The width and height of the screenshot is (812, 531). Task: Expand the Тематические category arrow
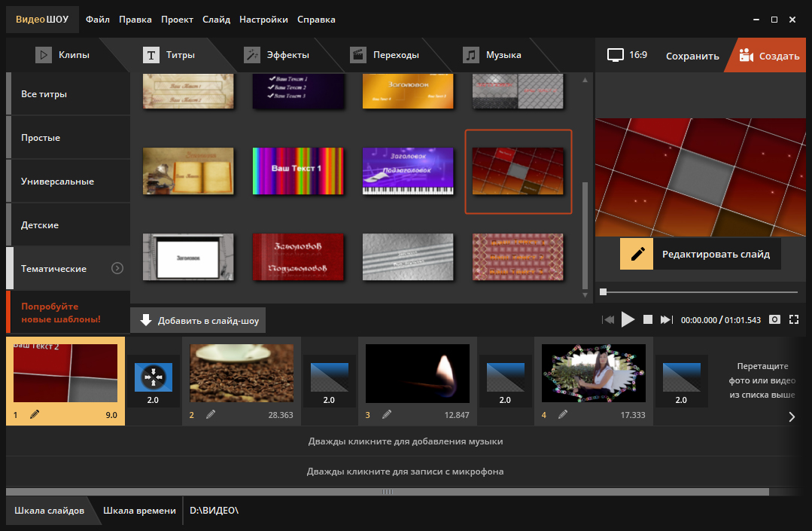117,268
